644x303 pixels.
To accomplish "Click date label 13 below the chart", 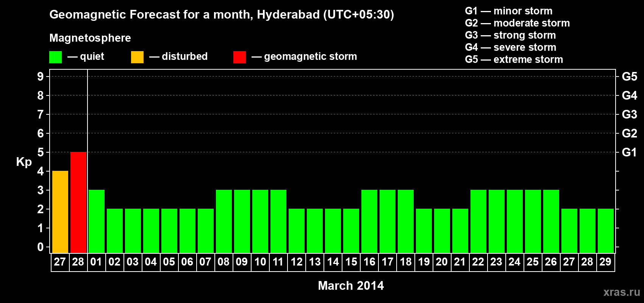I will [x=314, y=262].
